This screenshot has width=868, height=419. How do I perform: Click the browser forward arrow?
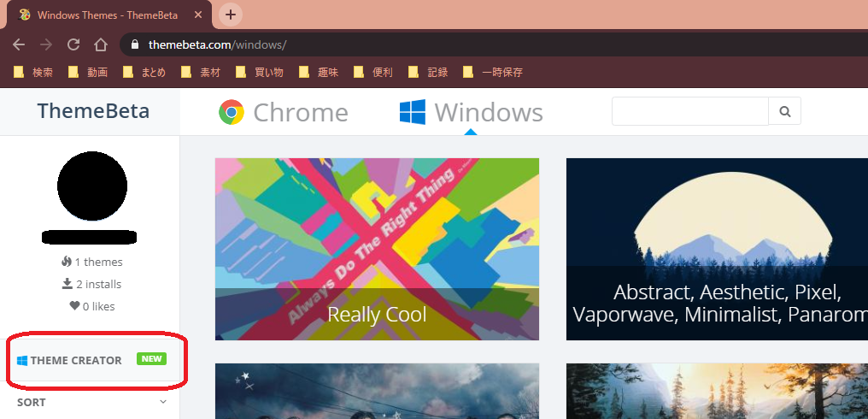46,44
